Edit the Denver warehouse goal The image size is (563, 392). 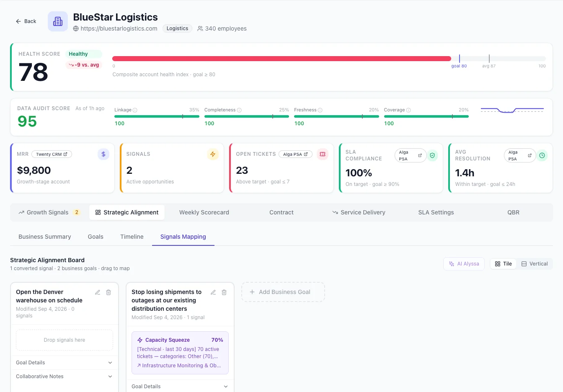tap(98, 292)
